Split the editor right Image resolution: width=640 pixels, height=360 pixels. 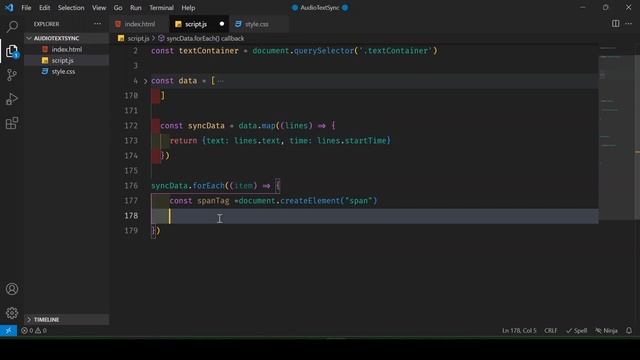(x=616, y=24)
